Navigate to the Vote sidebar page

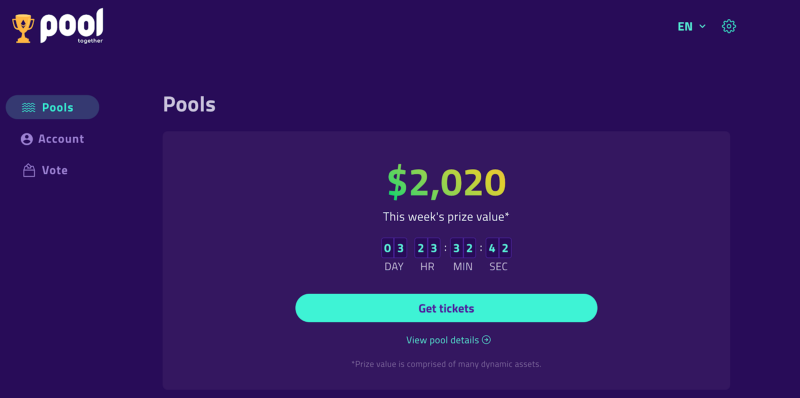(x=45, y=170)
